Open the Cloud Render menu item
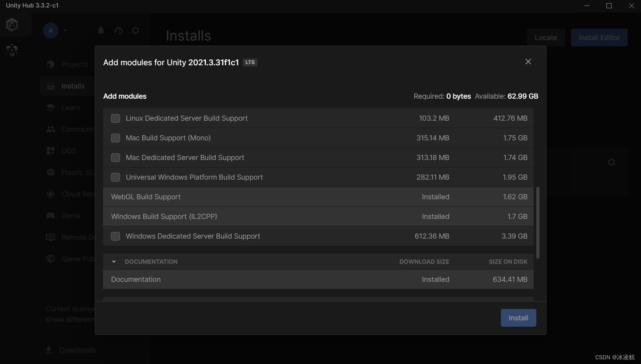This screenshot has width=641, height=364. point(78,194)
